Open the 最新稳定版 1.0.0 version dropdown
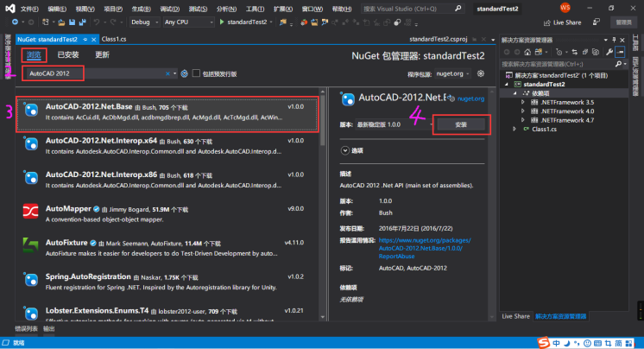The width and height of the screenshot is (644, 349). click(x=394, y=124)
